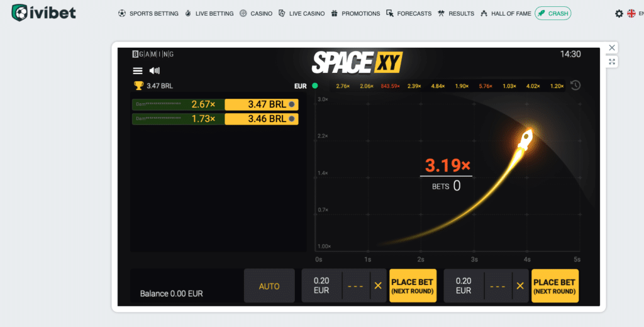Click the AUTO bet button
644x327 pixels.
click(x=269, y=286)
